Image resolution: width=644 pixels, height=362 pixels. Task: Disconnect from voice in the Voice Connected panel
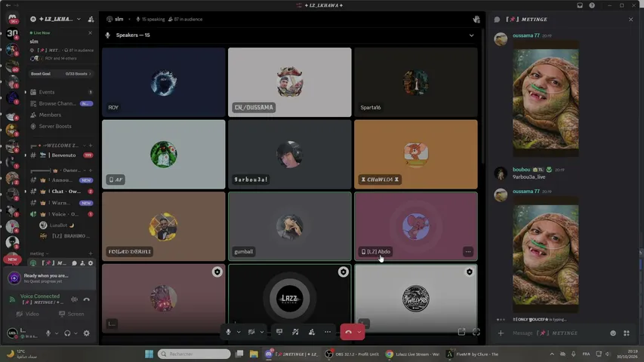87,299
